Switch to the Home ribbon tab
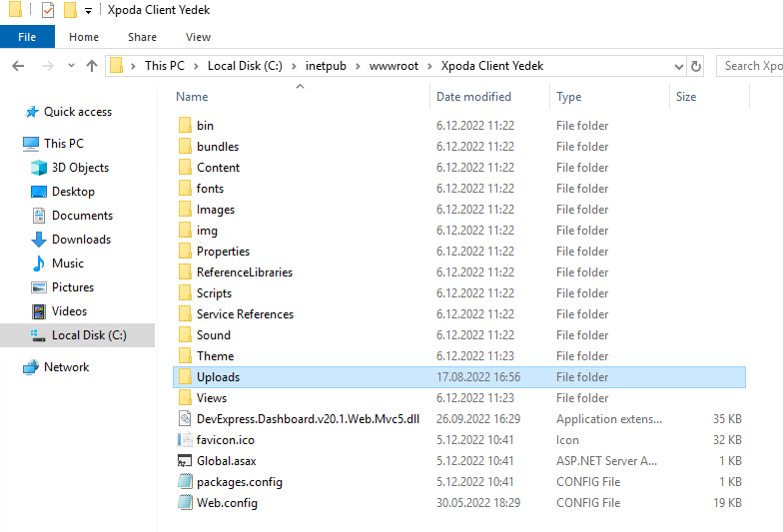 click(84, 37)
